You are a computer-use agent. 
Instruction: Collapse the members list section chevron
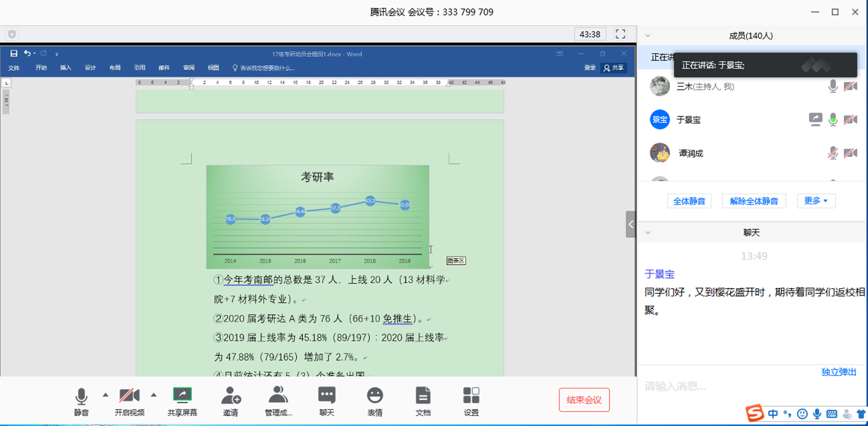click(648, 36)
